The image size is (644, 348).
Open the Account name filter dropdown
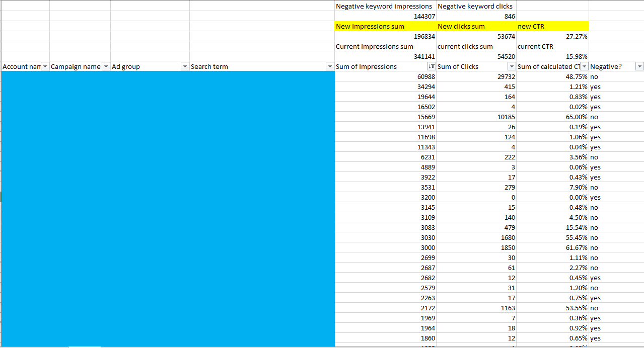(45, 66)
